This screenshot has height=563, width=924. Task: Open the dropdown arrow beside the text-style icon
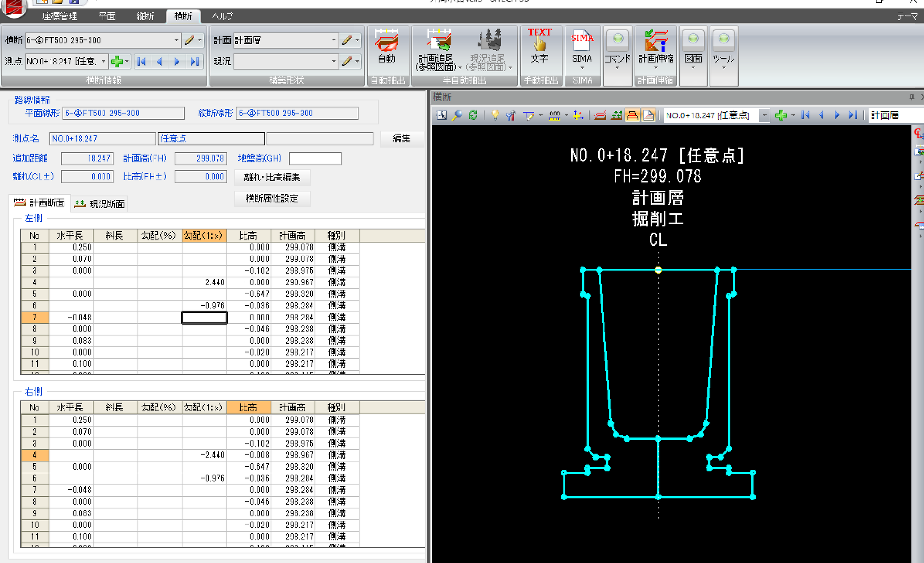(x=541, y=115)
